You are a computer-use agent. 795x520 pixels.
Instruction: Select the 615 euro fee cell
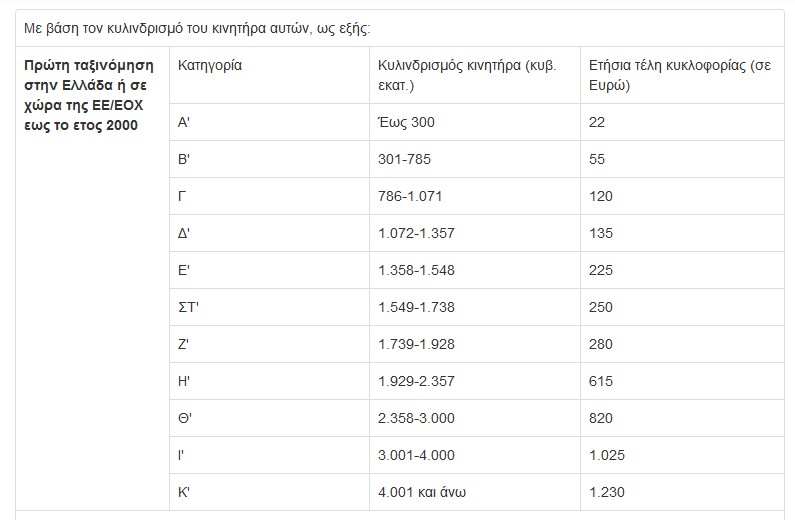(601, 381)
